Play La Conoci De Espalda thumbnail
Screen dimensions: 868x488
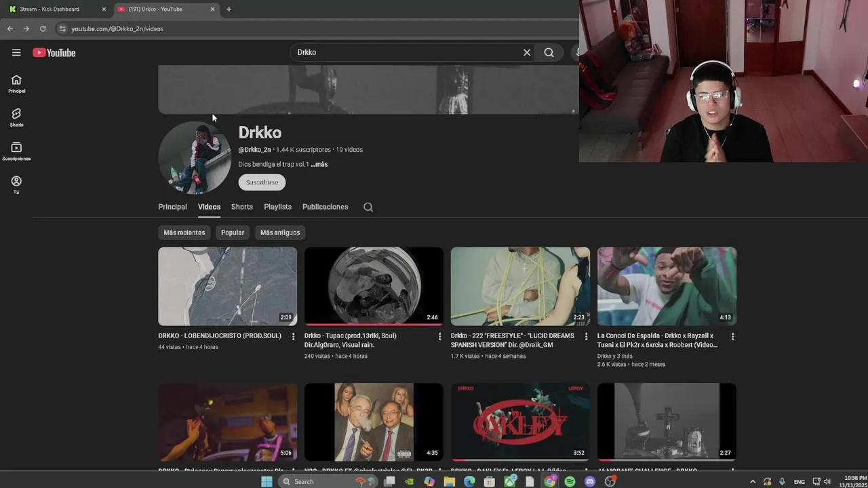coord(667,286)
